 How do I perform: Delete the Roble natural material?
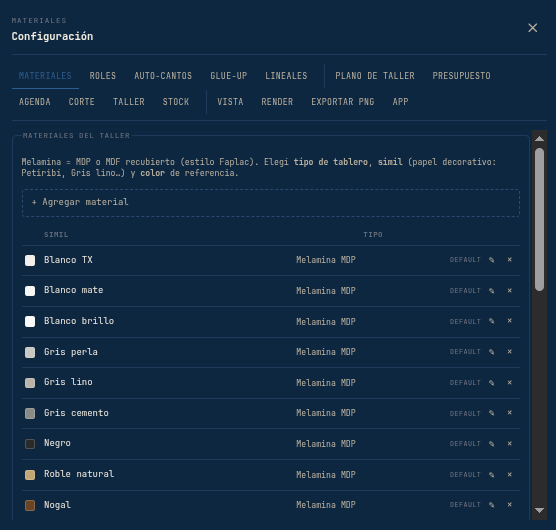tap(510, 474)
